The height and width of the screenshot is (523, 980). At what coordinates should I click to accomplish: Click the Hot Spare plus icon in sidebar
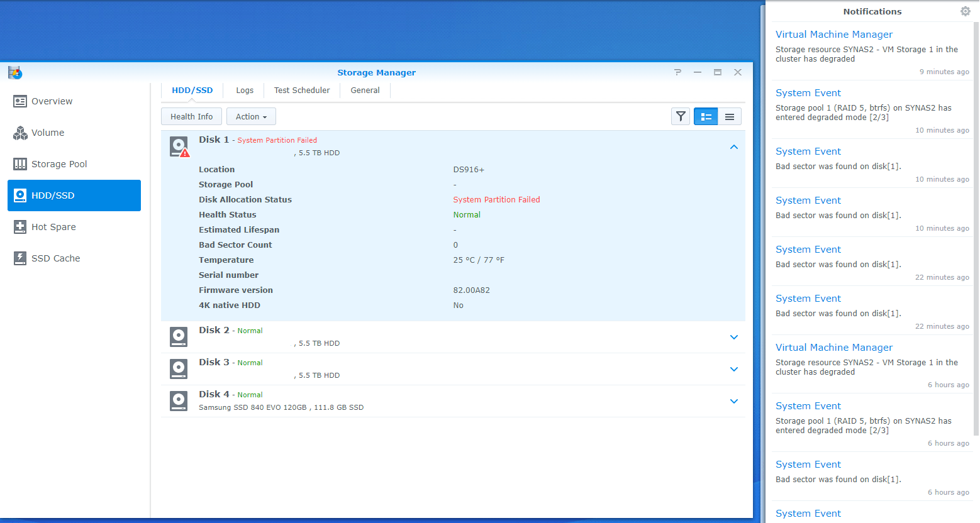[x=20, y=227]
